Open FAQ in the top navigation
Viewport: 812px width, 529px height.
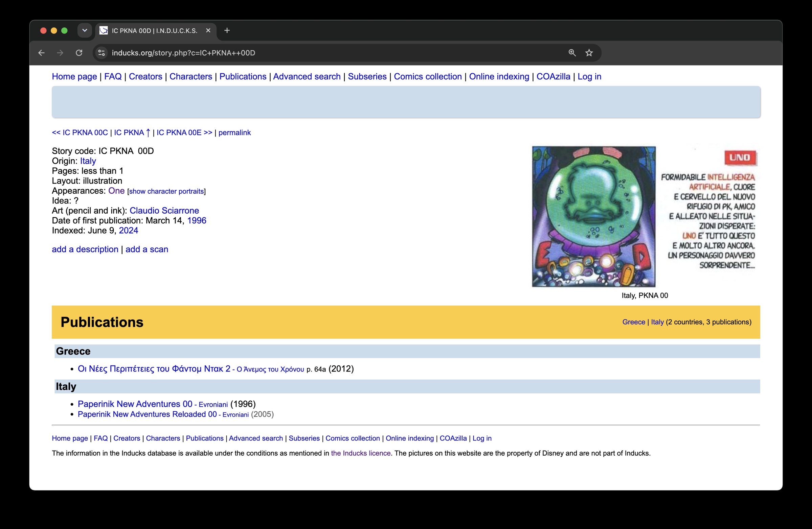pyautogui.click(x=113, y=76)
